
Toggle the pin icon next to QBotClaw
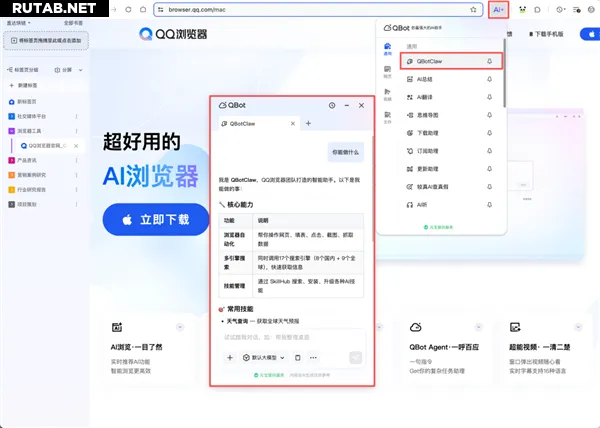pyautogui.click(x=489, y=61)
